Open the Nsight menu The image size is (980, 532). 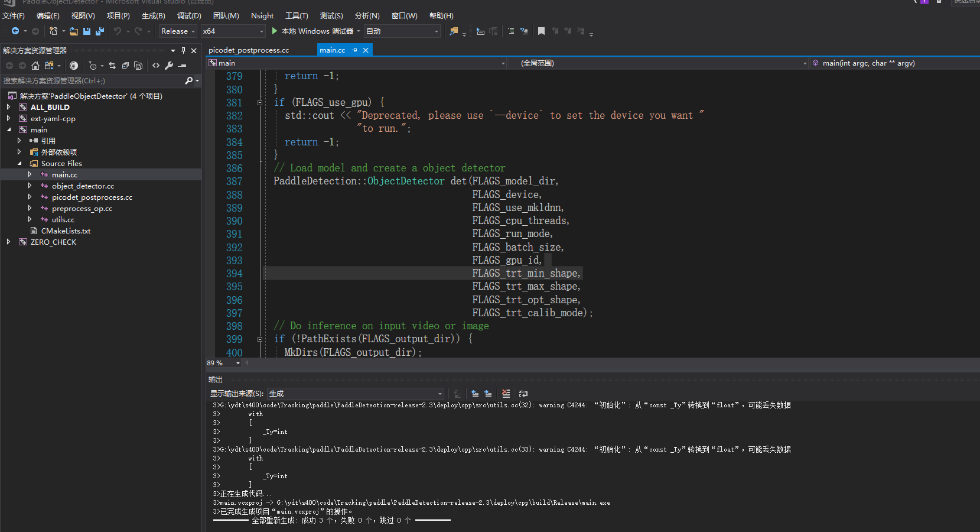(262, 15)
